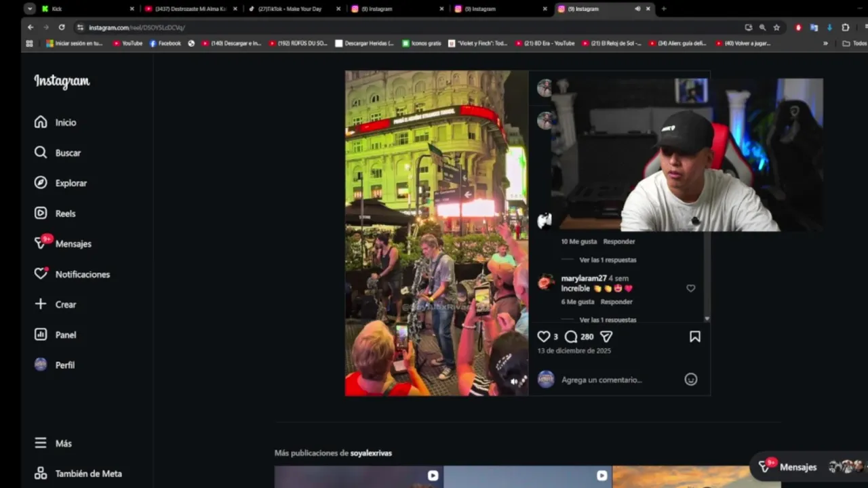Click Responder next to 6 Me gusta

[x=616, y=302]
